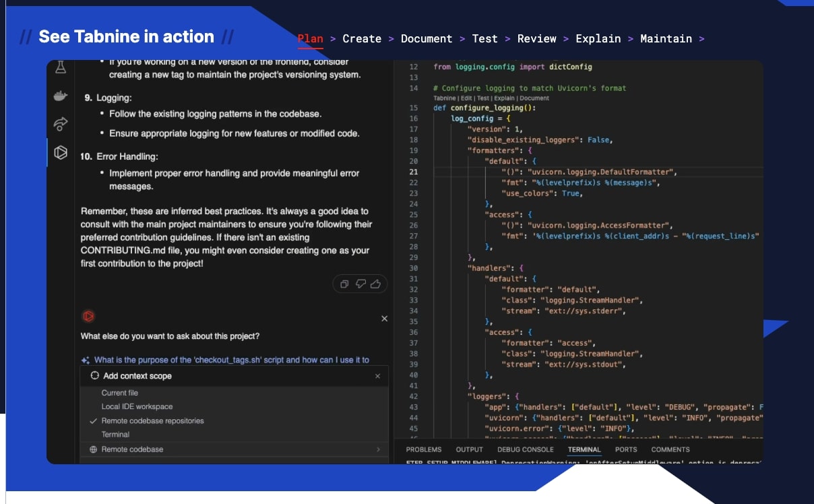
Task: Go to the Test step
Action: click(485, 38)
